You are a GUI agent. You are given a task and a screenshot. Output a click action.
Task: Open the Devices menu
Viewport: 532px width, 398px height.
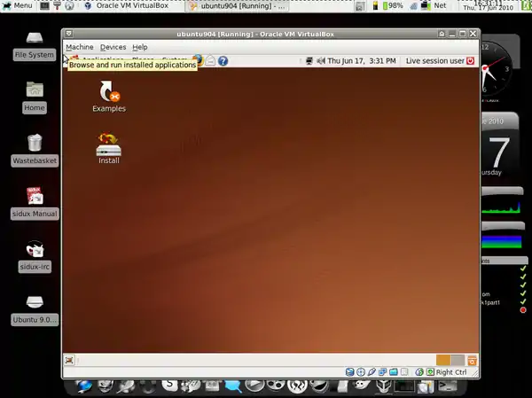pos(113,47)
